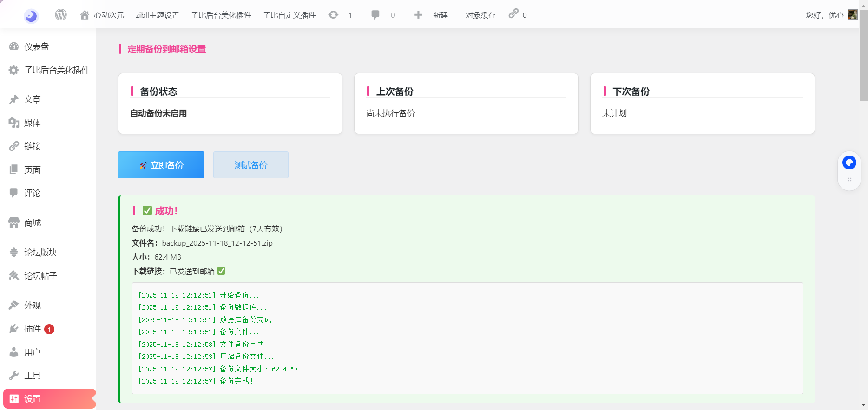
Task: Click 自动备份未启用 status text
Action: tap(158, 113)
